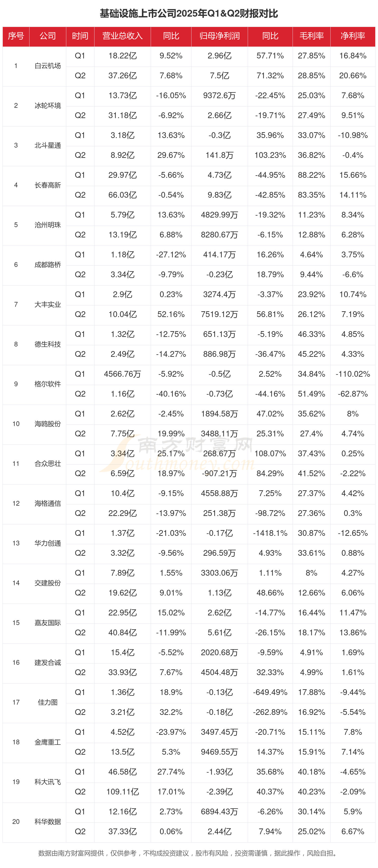Click the table title 基础设施上市公司2025年Q1&Q2财报对比
The width and height of the screenshot is (378, 868).
coord(189,14)
